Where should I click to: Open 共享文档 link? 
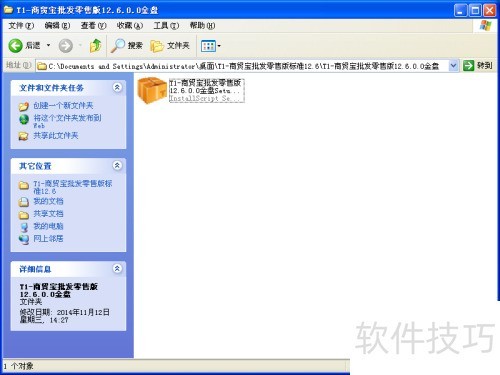(x=48, y=214)
